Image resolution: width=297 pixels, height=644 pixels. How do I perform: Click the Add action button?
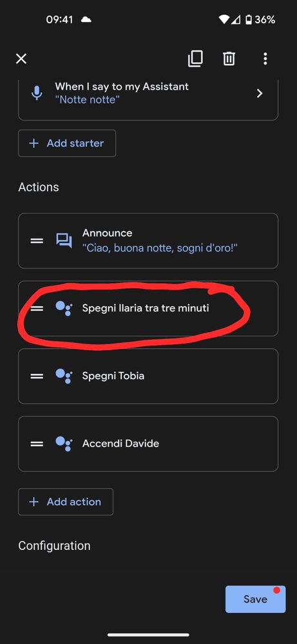coord(66,502)
